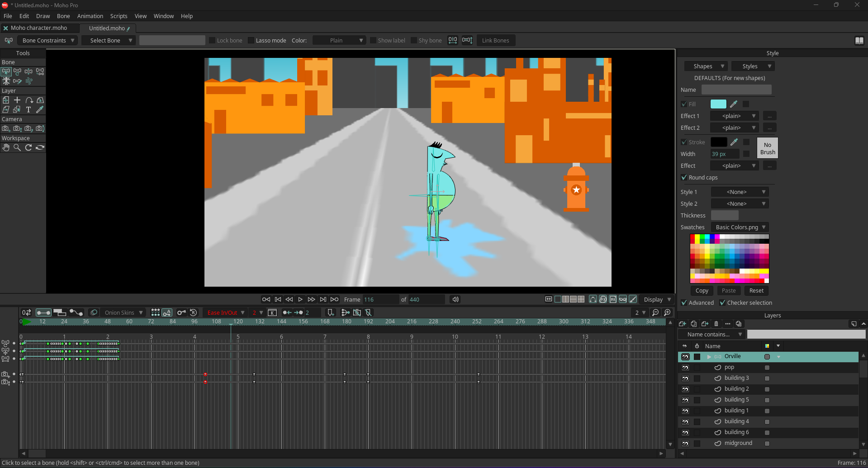Viewport: 868px width, 468px height.
Task: Expand the Orville layer group
Action: [x=709, y=357]
